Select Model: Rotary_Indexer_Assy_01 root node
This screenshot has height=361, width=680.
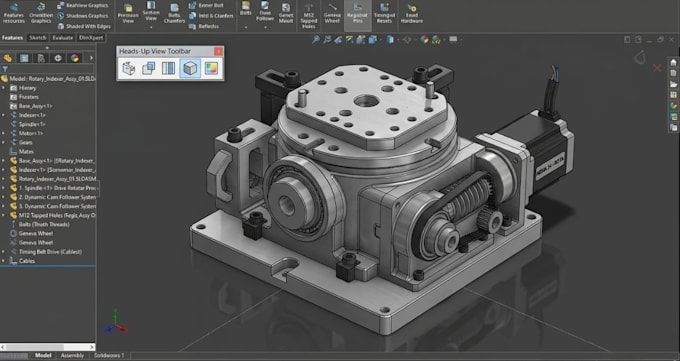[48, 79]
